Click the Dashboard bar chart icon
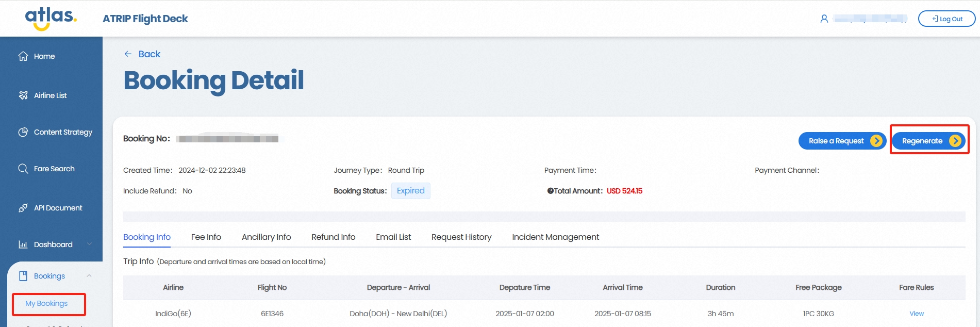 pyautogui.click(x=23, y=244)
